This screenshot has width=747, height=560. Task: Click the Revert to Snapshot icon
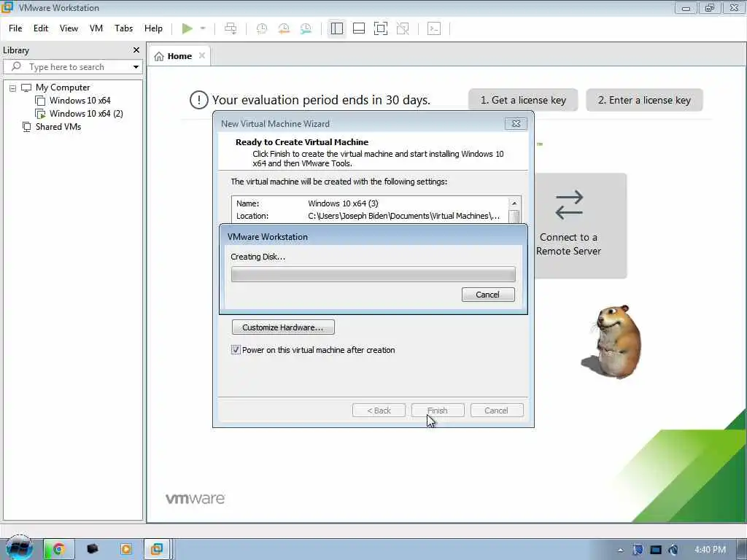tap(284, 28)
